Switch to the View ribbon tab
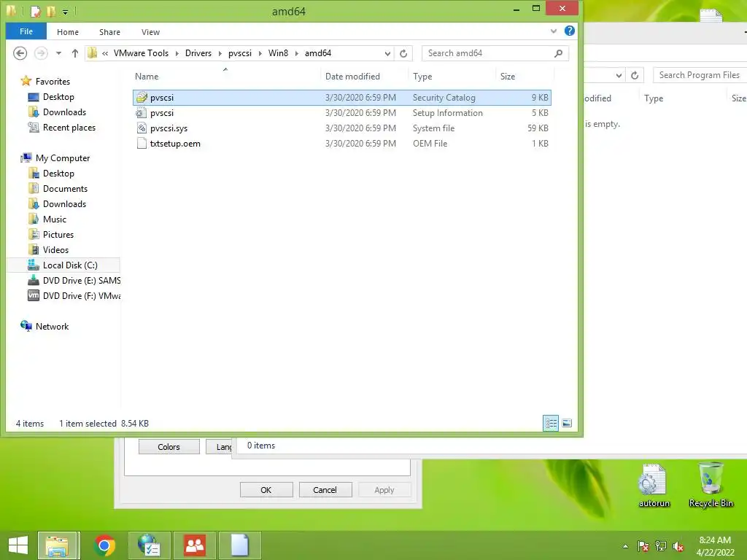The height and width of the screenshot is (560, 747). [150, 32]
